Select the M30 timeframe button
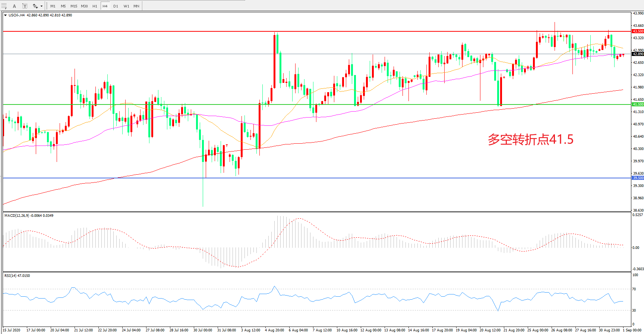The width and height of the screenshot is (644, 334). coord(85,6)
